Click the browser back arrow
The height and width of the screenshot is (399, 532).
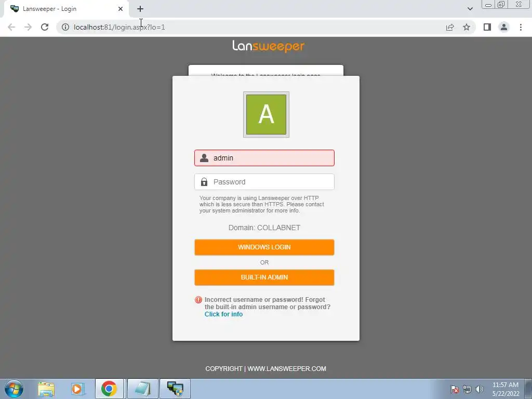11,27
